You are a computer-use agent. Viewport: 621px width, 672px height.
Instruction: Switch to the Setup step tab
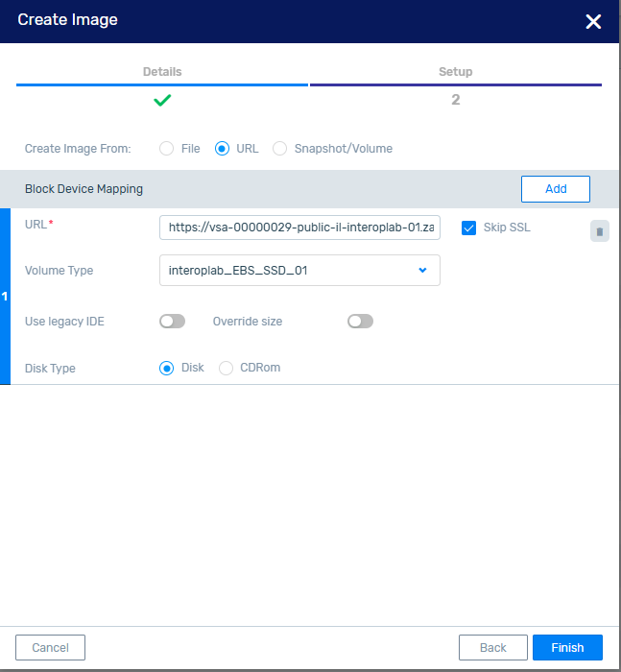pos(455,72)
